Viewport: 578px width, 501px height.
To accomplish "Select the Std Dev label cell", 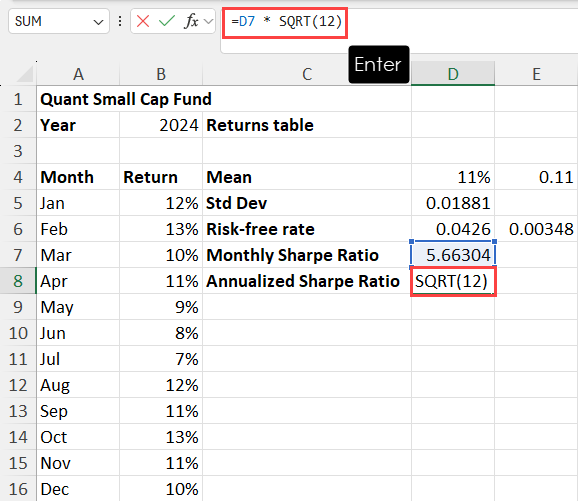I will click(307, 203).
